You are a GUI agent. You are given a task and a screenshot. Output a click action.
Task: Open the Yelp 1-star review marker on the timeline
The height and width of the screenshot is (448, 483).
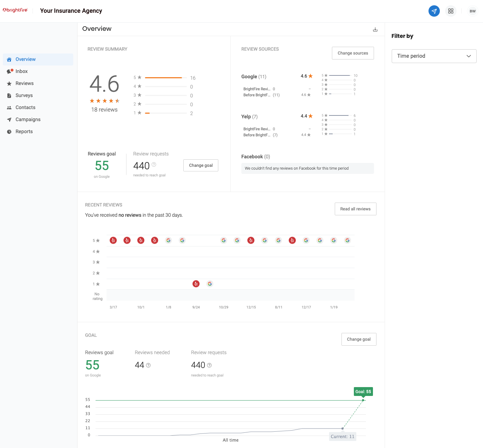pyautogui.click(x=196, y=284)
